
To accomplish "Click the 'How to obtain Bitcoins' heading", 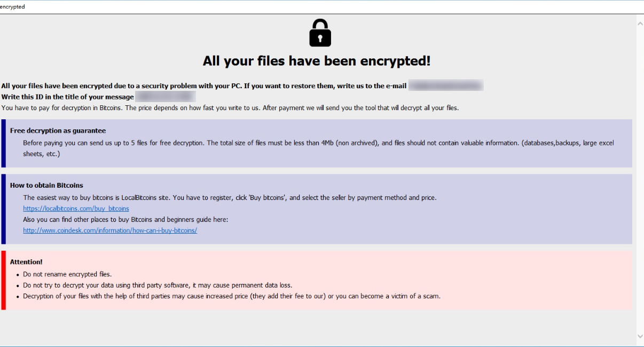I will (46, 186).
